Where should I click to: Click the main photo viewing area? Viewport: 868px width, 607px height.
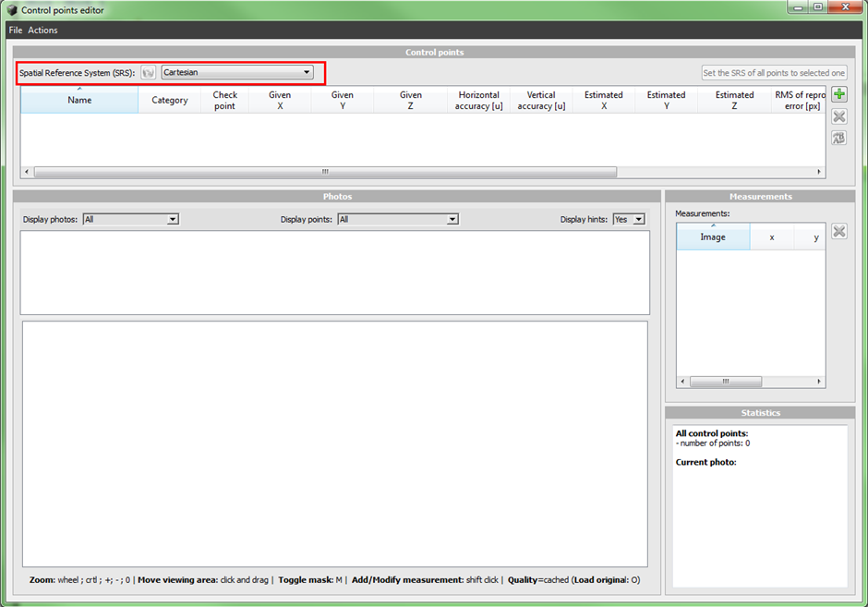coord(335,443)
